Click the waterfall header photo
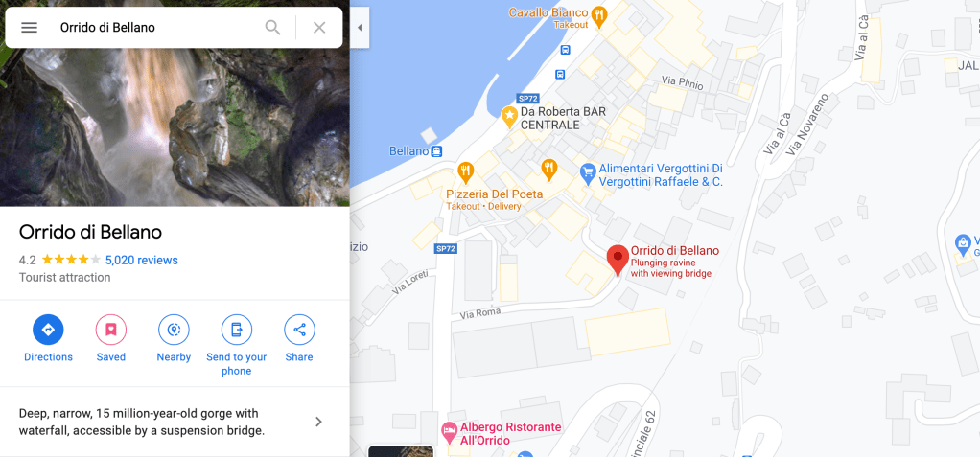Image resolution: width=980 pixels, height=457 pixels. 175,127
